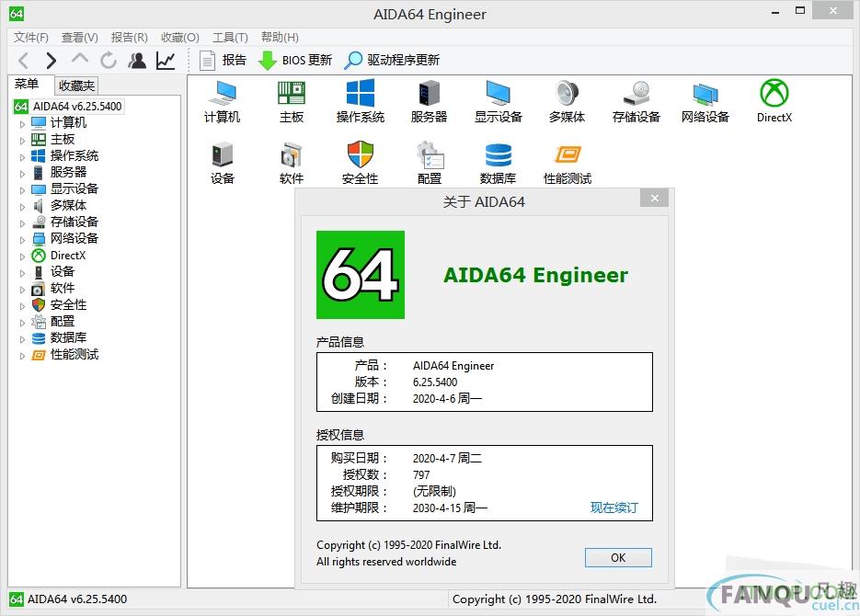Open the 报告(R) menu
The width and height of the screenshot is (860, 616).
pyautogui.click(x=130, y=38)
